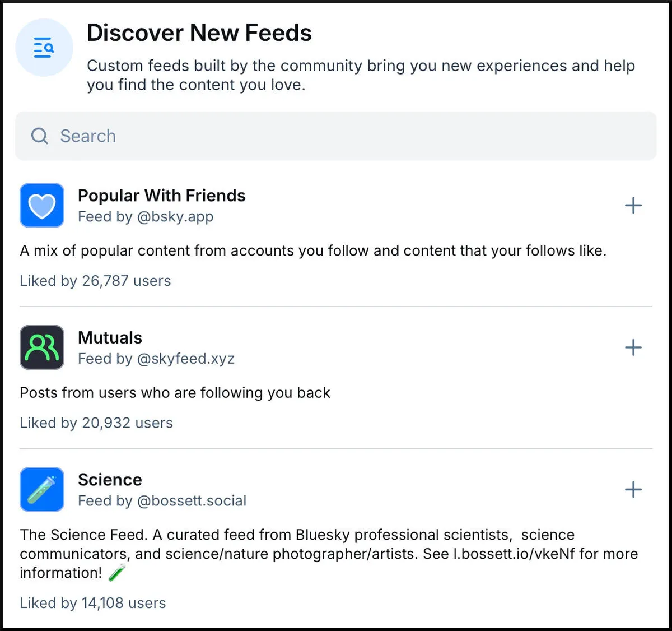672x631 pixels.
Task: Click the Discover feeds search-list icon
Action: point(44,48)
